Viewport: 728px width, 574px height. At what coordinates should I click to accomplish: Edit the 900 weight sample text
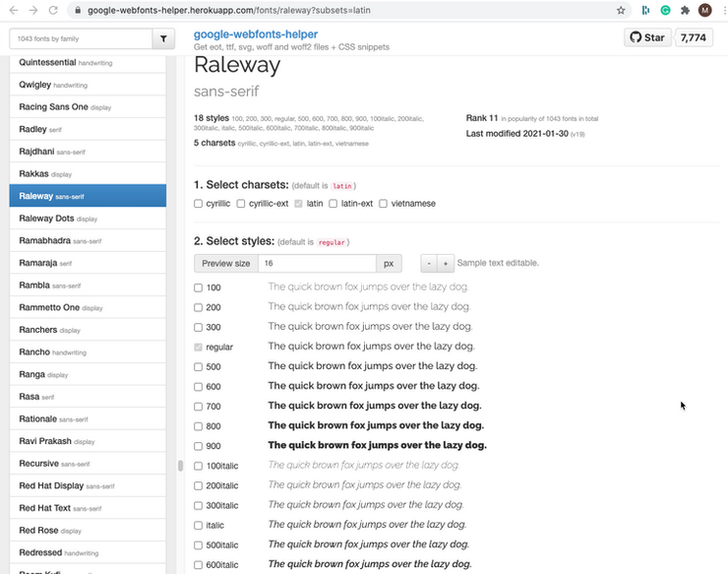[x=377, y=445]
